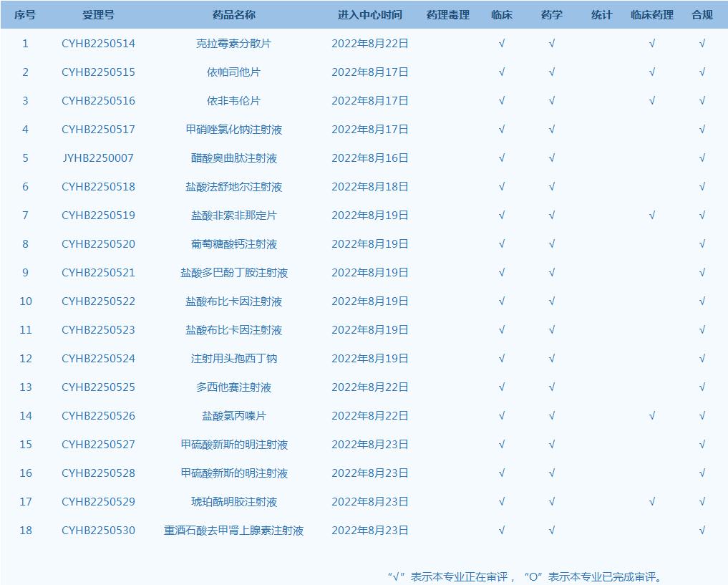Click drug name 盐酸非索非那定片

(x=233, y=216)
